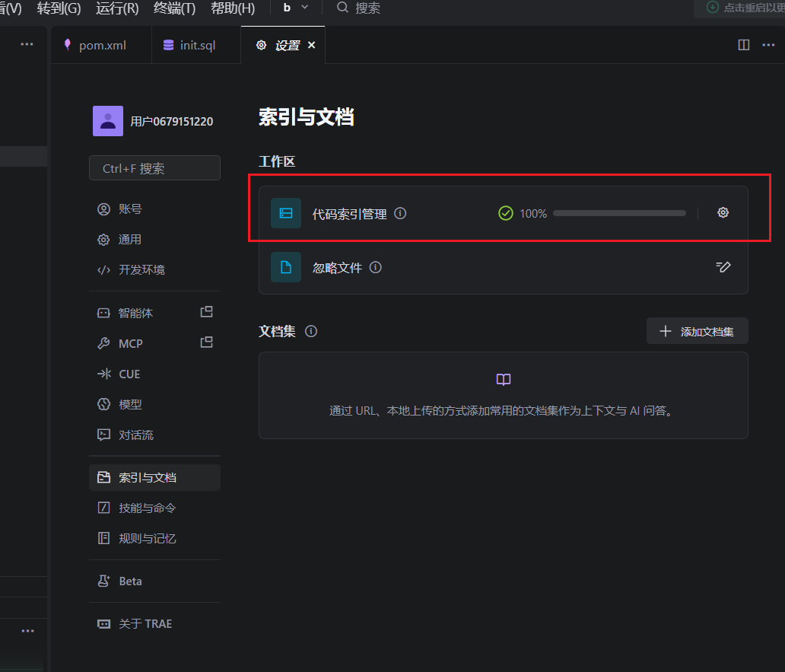The image size is (785, 672).
Task: Edit ignored files with the pencil icon
Action: point(723,267)
